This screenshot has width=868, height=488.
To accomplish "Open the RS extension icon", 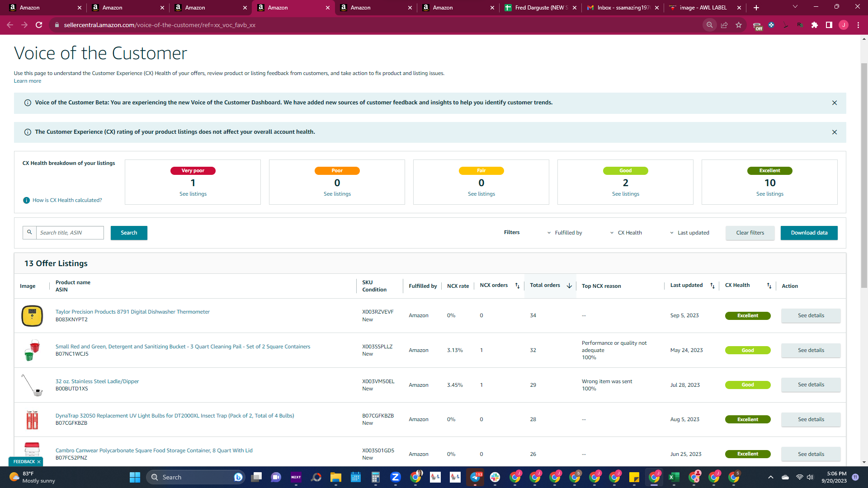I will coord(800,25).
